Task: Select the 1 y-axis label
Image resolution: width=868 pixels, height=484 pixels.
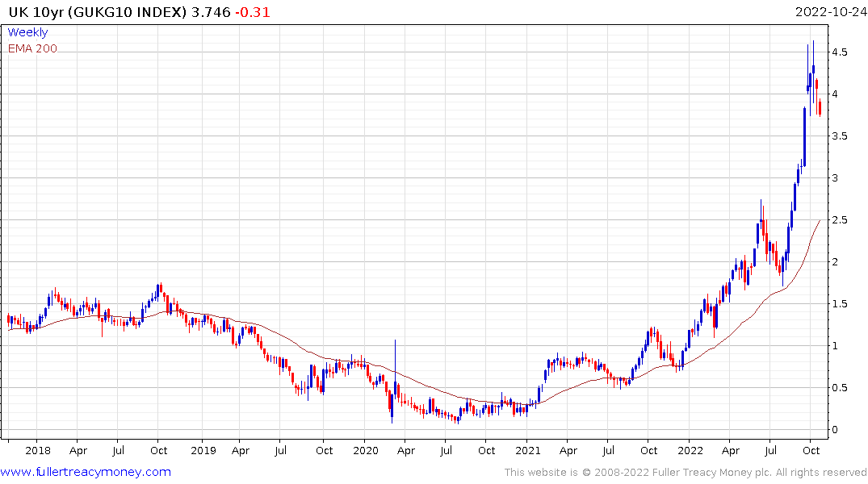Action: click(x=835, y=346)
